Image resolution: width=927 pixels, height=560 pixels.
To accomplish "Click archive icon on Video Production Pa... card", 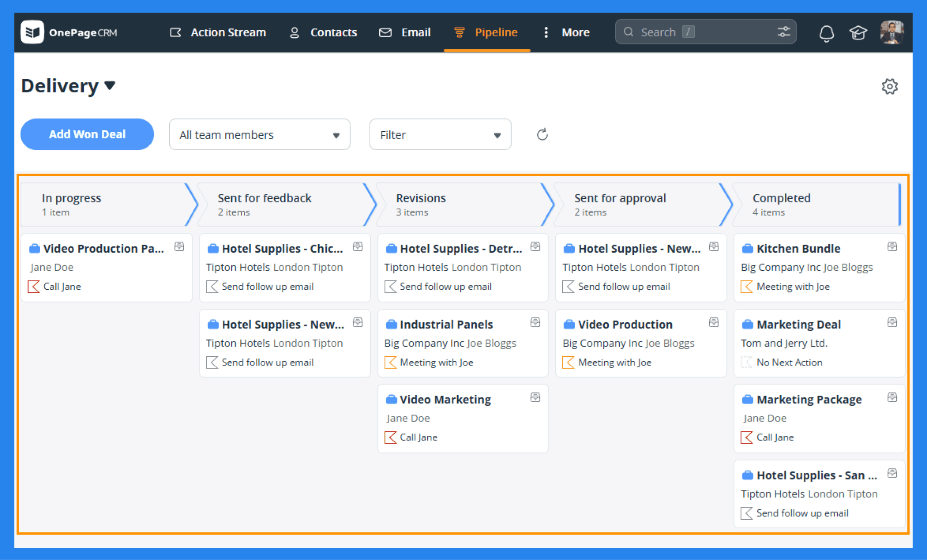I will pos(179,247).
